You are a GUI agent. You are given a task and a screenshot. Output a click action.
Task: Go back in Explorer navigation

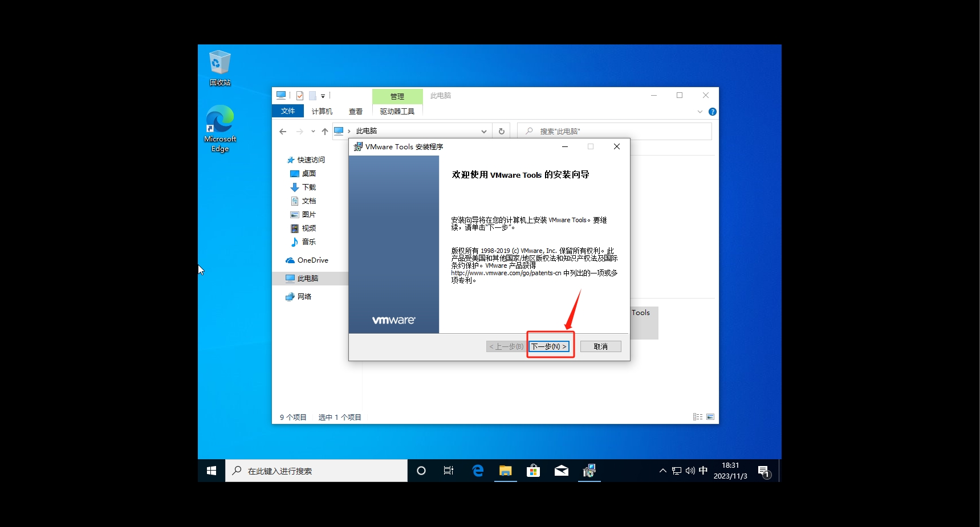pos(283,131)
